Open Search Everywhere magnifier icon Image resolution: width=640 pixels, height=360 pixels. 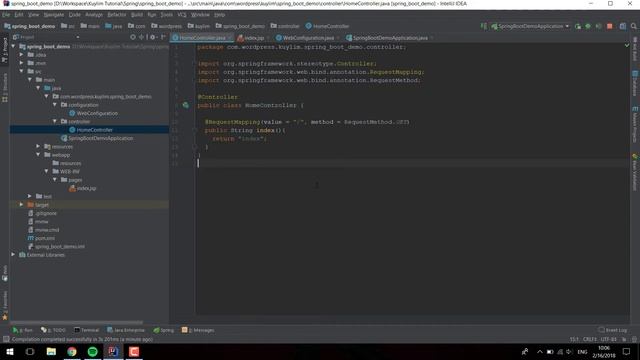pyautogui.click(x=633, y=26)
